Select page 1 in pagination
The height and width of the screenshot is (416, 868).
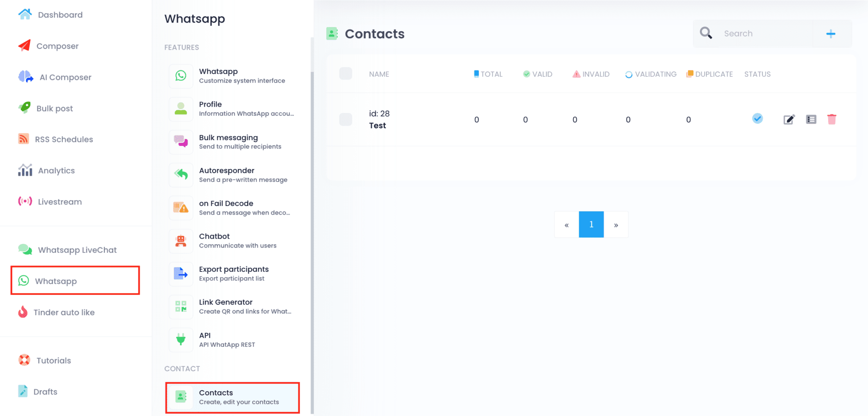[x=591, y=224]
